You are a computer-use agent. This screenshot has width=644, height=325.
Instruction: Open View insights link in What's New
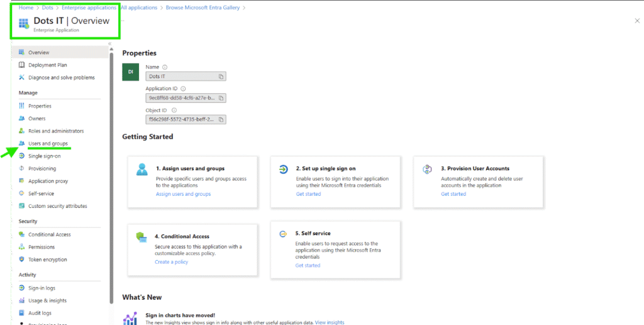[330, 322]
